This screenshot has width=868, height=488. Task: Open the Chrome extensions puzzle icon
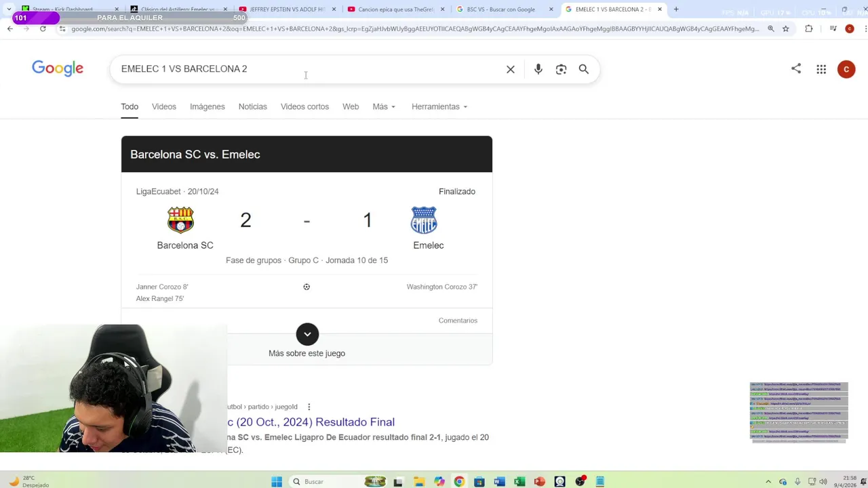pyautogui.click(x=809, y=28)
